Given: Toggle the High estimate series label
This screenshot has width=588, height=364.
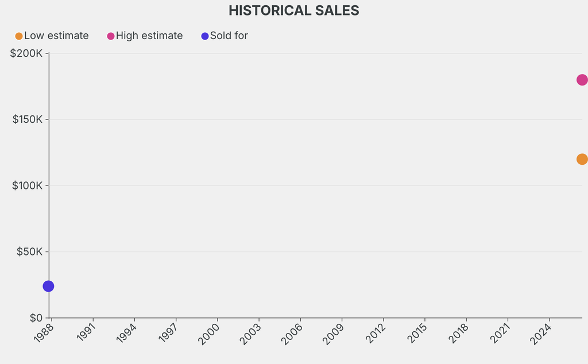Looking at the screenshot, I should click(149, 36).
